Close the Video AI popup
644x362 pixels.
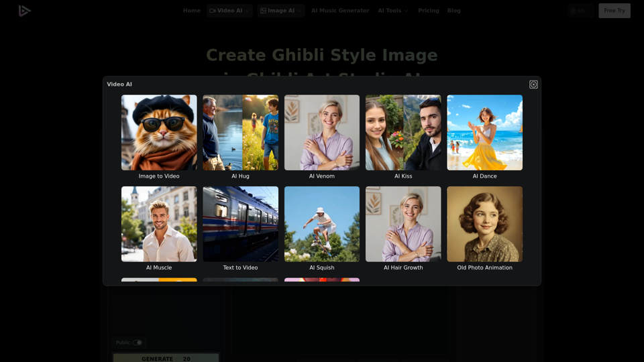pyautogui.click(x=533, y=84)
